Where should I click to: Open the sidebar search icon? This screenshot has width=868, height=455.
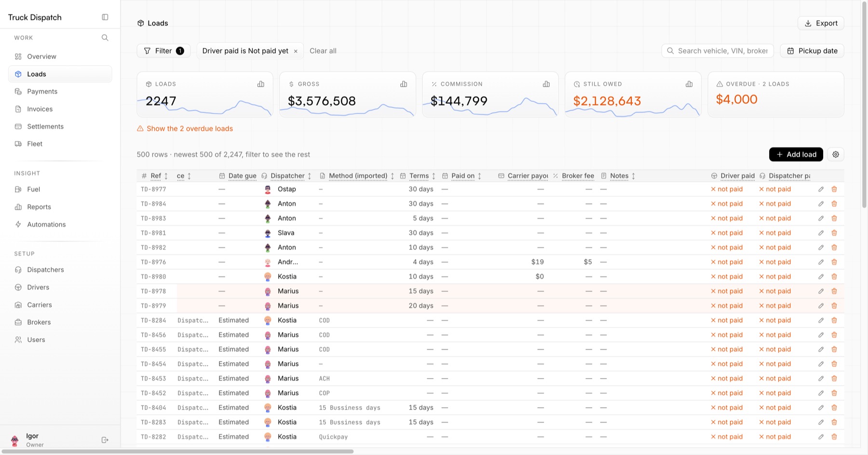click(105, 38)
